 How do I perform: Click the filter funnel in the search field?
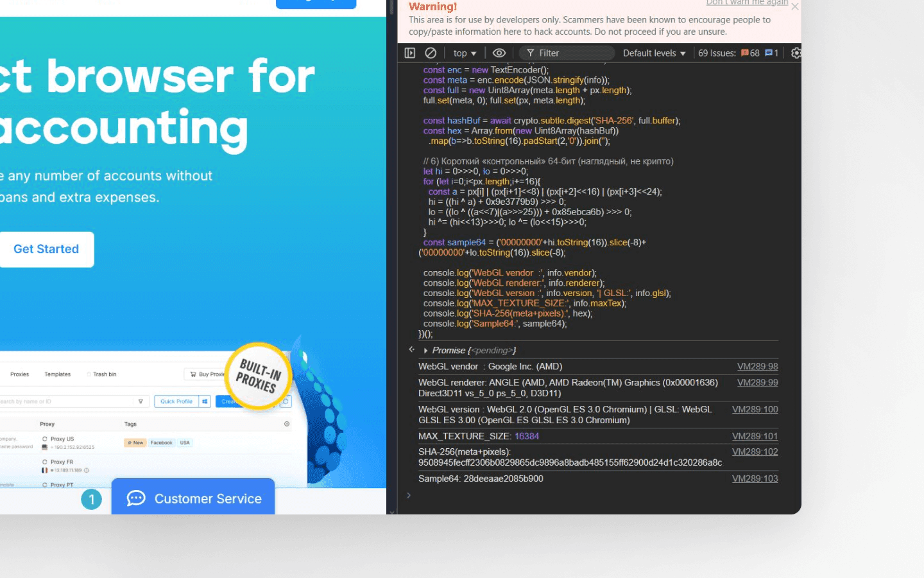(141, 401)
